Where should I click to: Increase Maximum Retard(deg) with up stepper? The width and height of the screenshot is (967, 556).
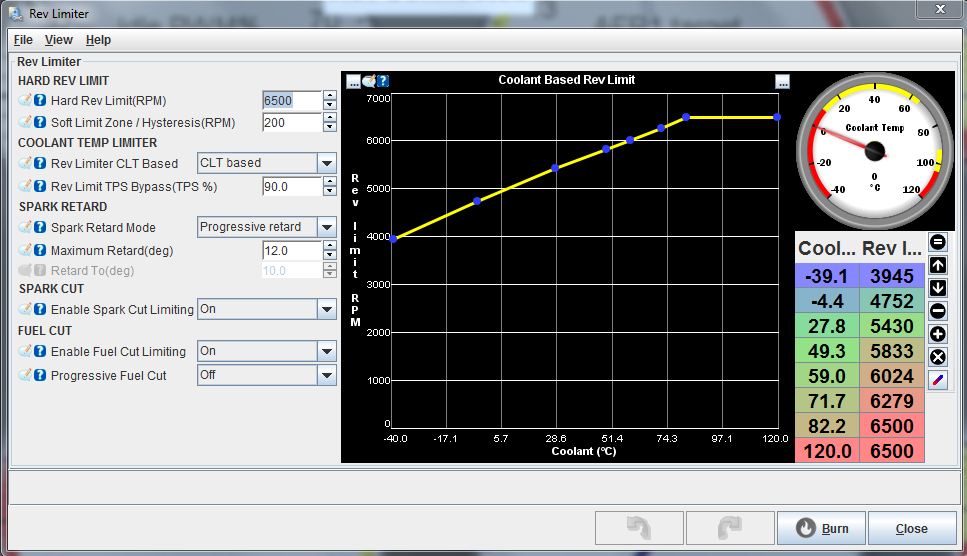[x=329, y=246]
